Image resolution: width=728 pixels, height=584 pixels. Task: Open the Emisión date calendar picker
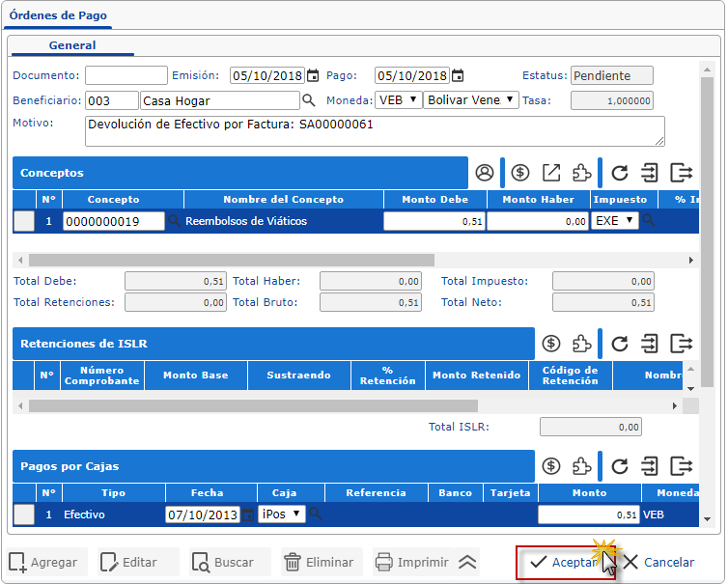[x=313, y=76]
